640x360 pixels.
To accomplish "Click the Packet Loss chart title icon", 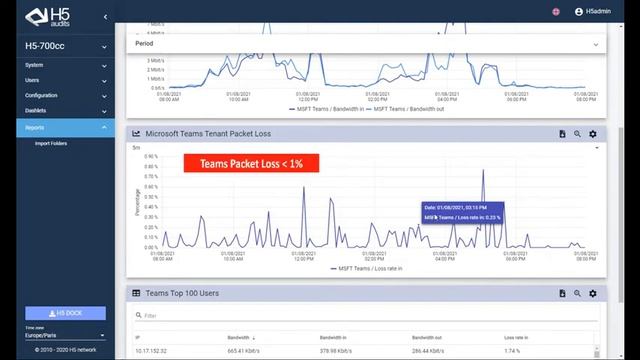I will 136,133.
